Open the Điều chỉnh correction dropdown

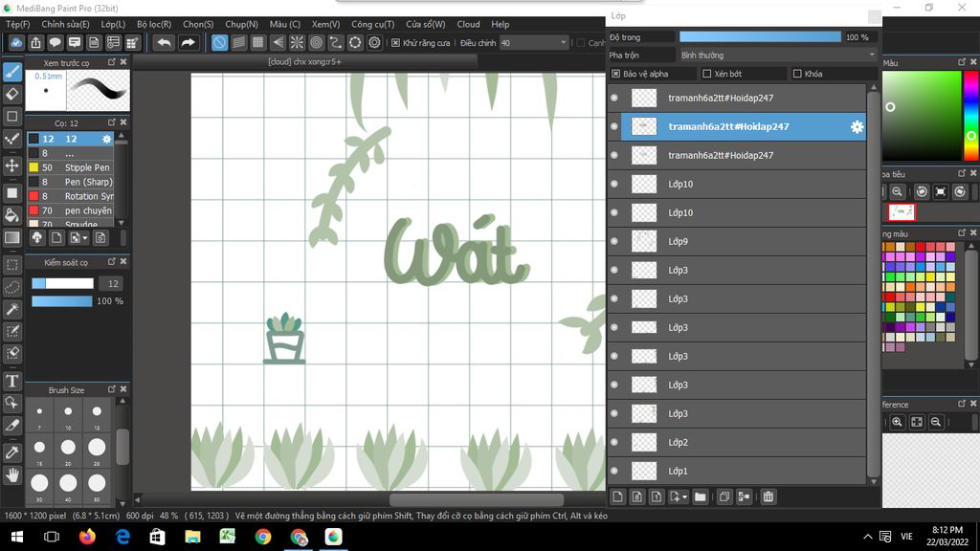pyautogui.click(x=533, y=42)
